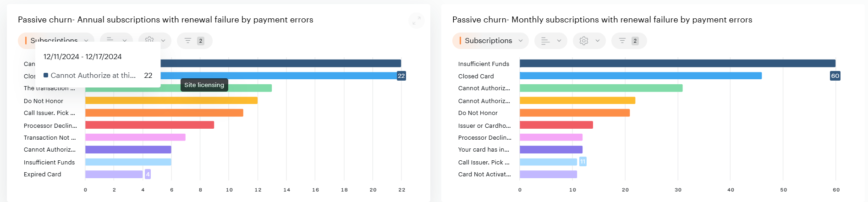Open the filter icon in Annual chart

[188, 41]
